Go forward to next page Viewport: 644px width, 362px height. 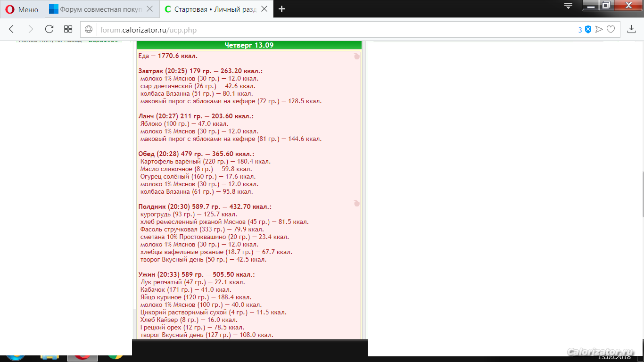click(x=31, y=29)
